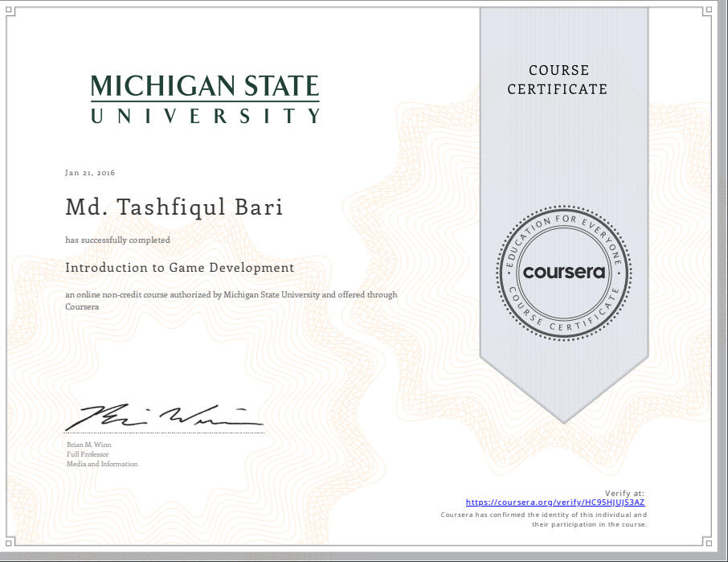Click the horizontal scrollbar at the bottom
The height and width of the screenshot is (562, 728).
(x=362, y=556)
